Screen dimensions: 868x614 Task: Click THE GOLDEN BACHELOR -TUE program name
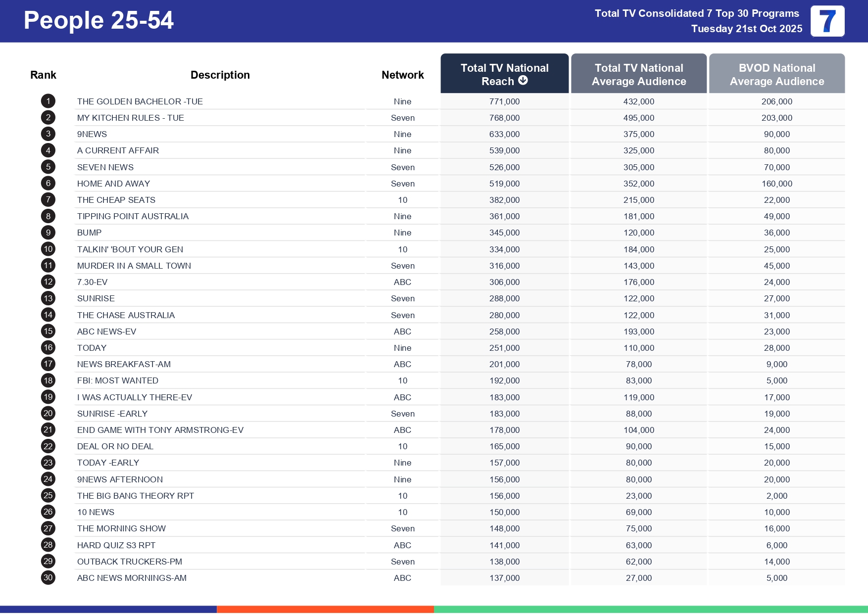click(x=140, y=101)
